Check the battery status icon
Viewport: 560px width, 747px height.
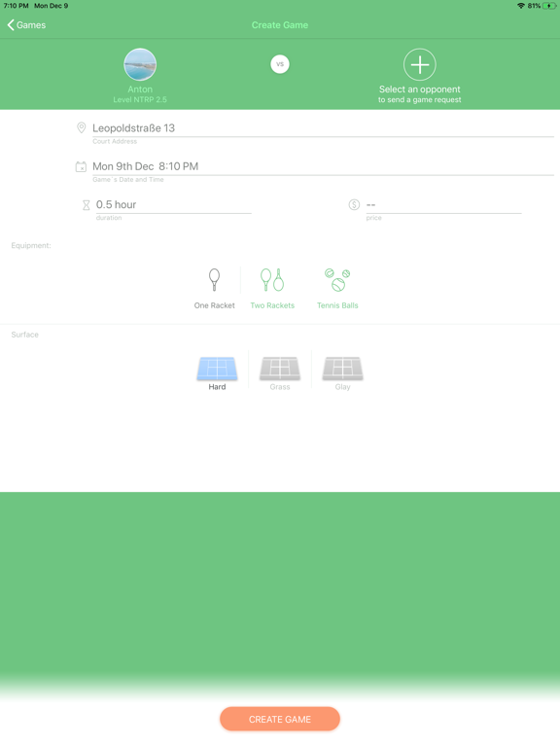pos(549,6)
